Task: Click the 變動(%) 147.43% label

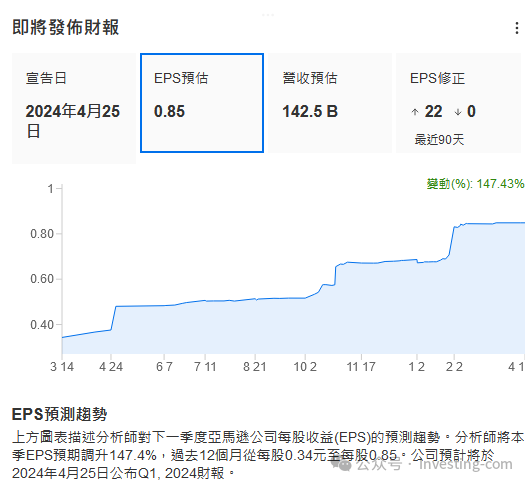Action: (x=475, y=184)
